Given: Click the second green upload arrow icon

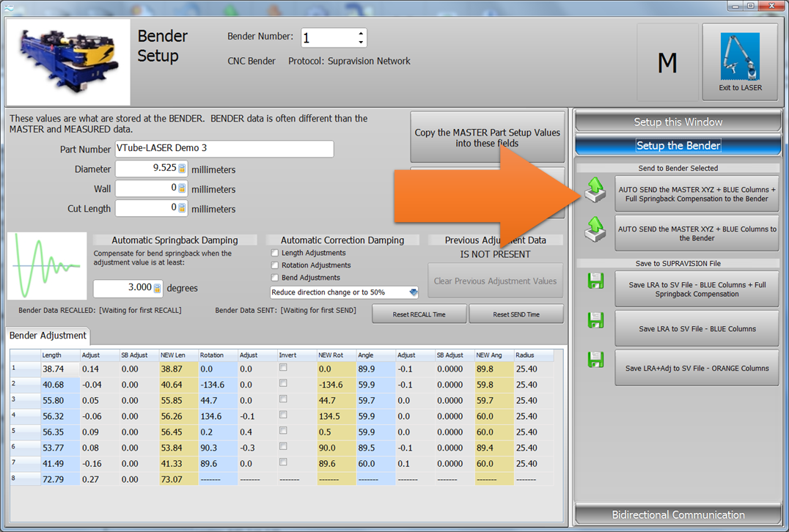Looking at the screenshot, I should click(x=595, y=232).
